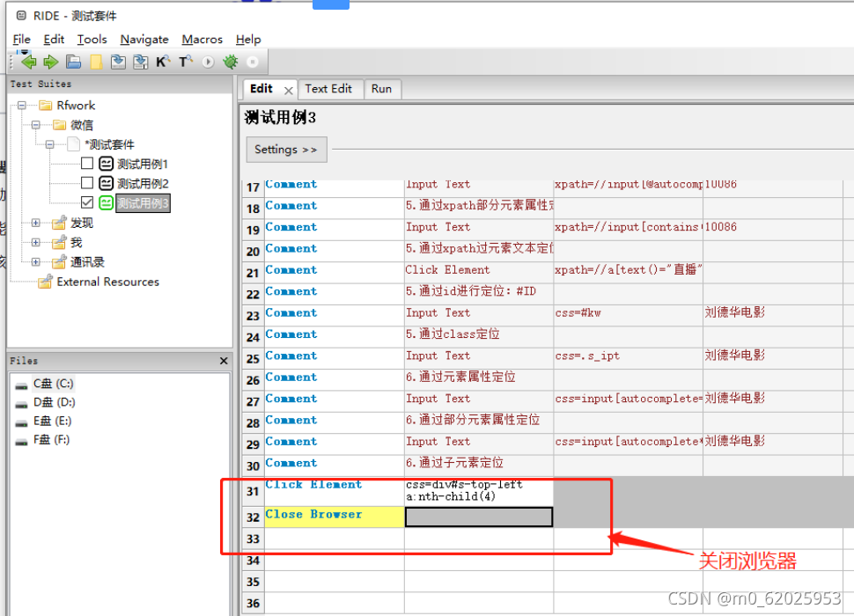Click the Run Tests icon
The height and width of the screenshot is (616, 854).
[x=208, y=62]
